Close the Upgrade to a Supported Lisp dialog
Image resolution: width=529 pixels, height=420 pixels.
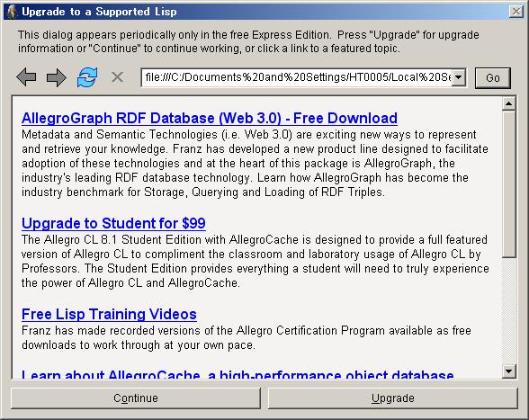[516, 12]
